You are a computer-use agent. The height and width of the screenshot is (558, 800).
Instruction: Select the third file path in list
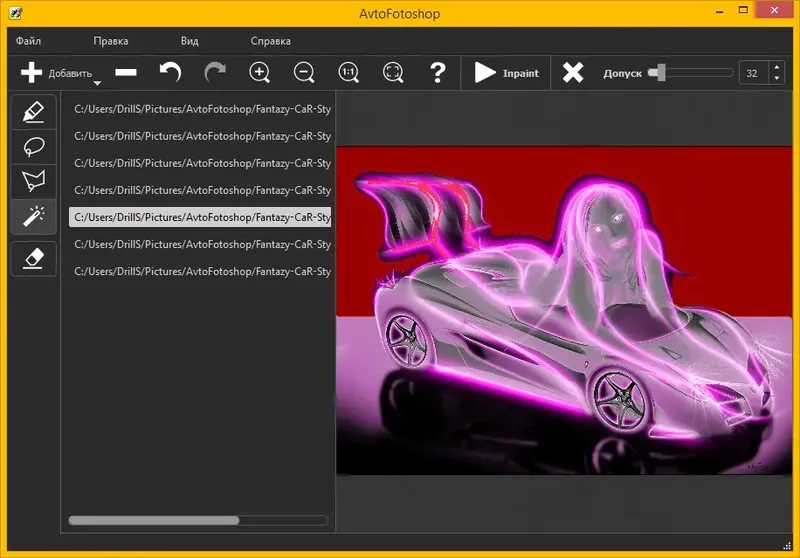pyautogui.click(x=200, y=163)
